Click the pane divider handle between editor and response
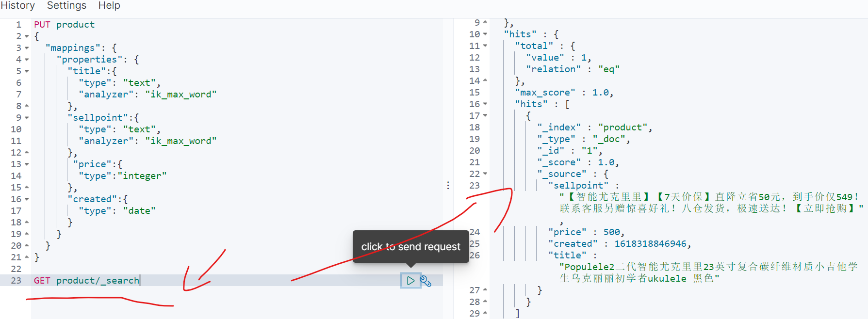Screen dimensions: 868x319 tap(448, 185)
